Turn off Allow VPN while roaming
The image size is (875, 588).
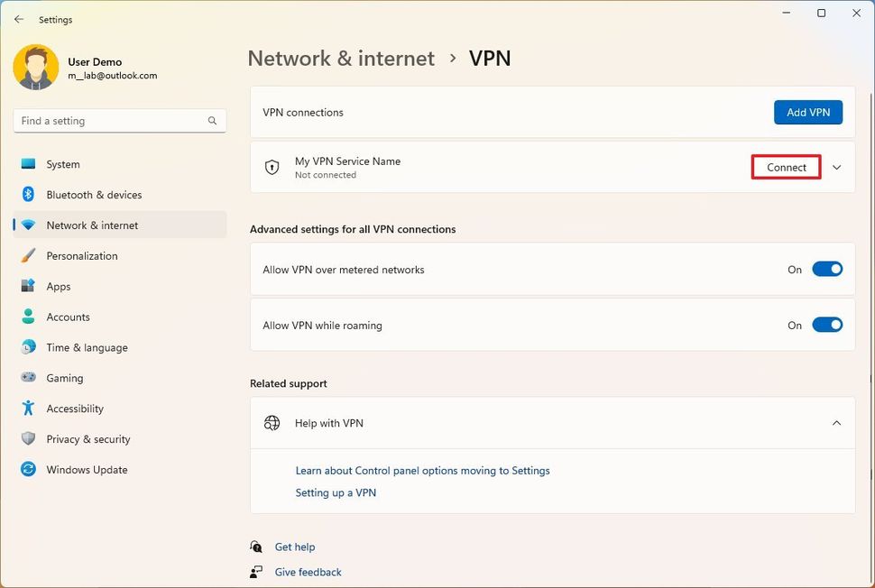click(x=827, y=325)
